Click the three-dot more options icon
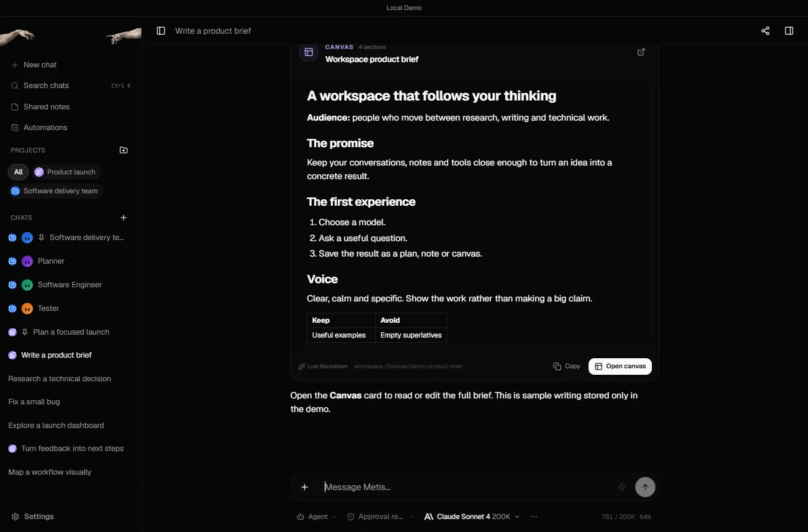Screen dimensions: 808x532 tap(534, 517)
